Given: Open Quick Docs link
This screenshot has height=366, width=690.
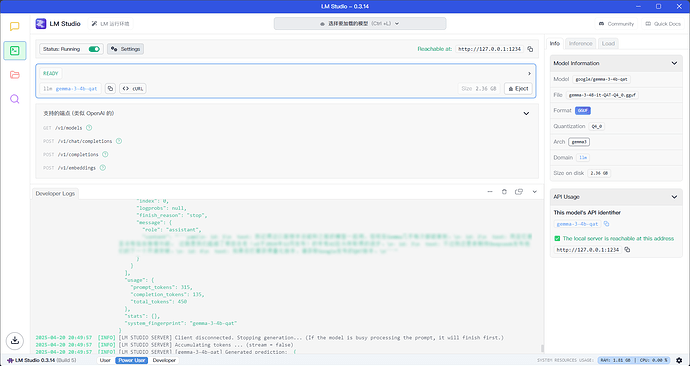Looking at the screenshot, I should click(663, 24).
